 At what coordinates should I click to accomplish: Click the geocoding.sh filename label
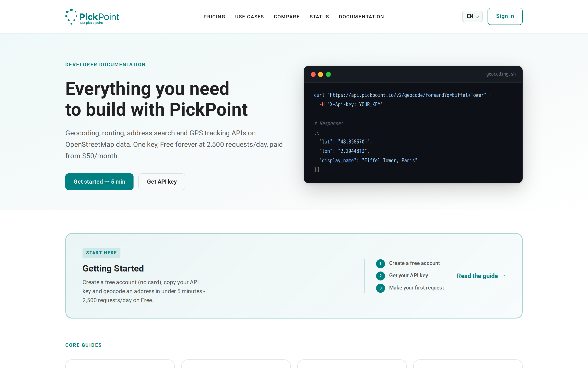[x=501, y=74]
